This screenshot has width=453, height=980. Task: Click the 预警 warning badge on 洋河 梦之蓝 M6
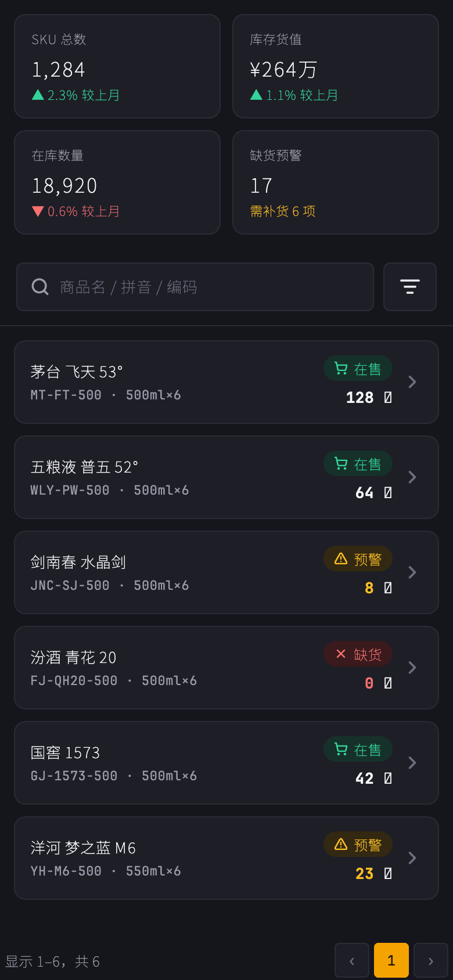coord(358,845)
